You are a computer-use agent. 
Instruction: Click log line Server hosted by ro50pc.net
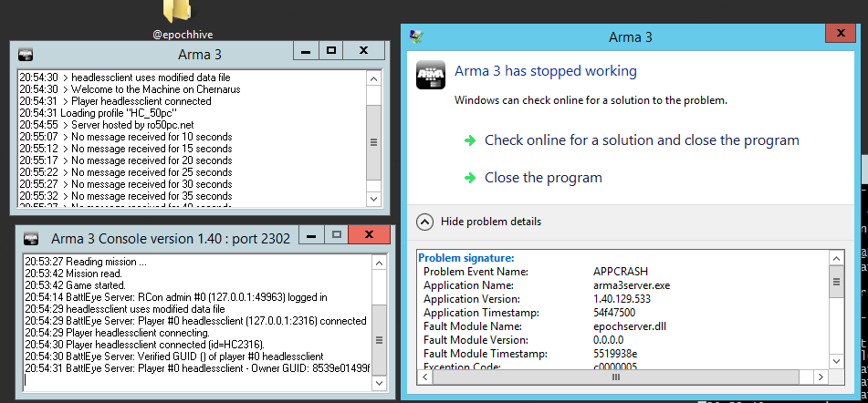(x=107, y=125)
